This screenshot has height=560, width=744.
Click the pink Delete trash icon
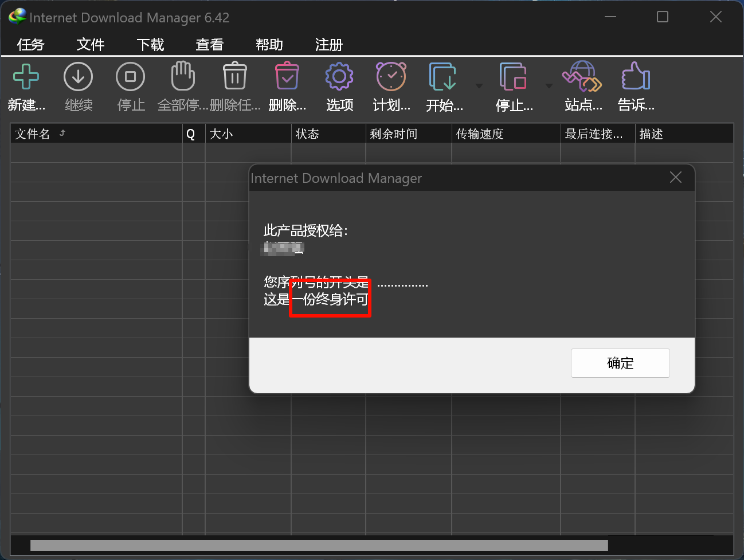coord(287,76)
